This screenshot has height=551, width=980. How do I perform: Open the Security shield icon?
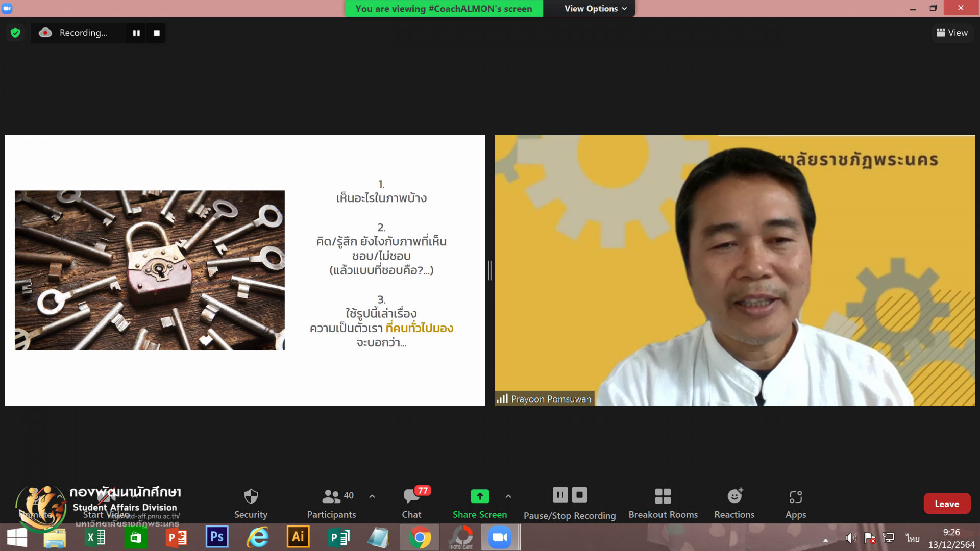pyautogui.click(x=251, y=496)
